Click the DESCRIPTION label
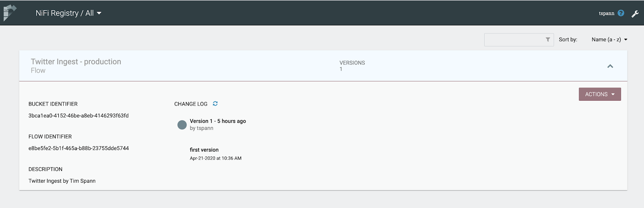 [x=45, y=169]
